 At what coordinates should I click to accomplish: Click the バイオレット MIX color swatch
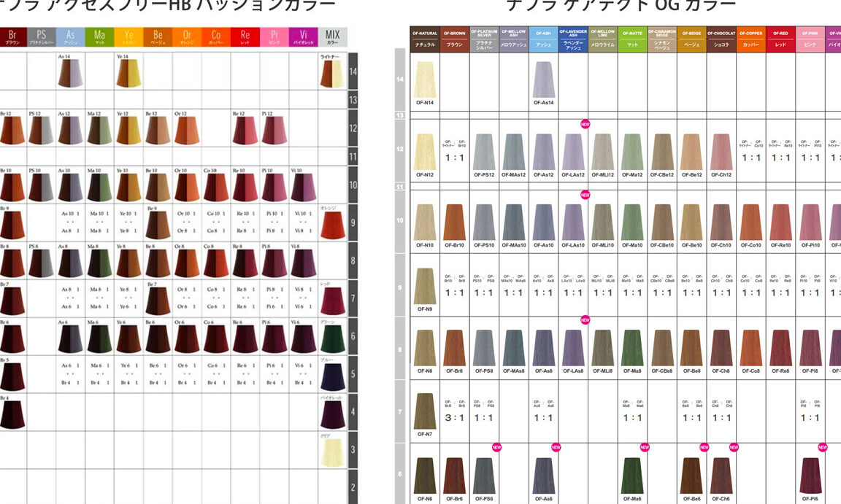[333, 414]
